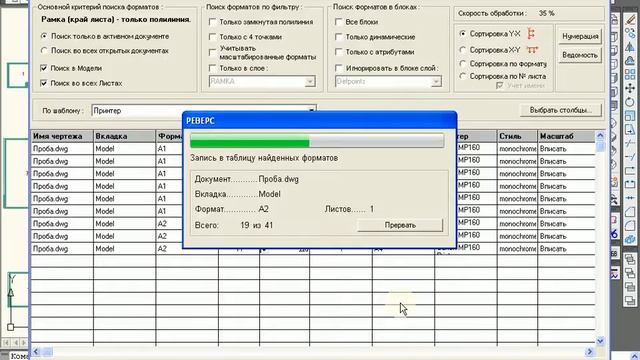The width and height of the screenshot is (640, 360).
Task: Enable 'Все блоки' checkbox
Action: point(338,22)
